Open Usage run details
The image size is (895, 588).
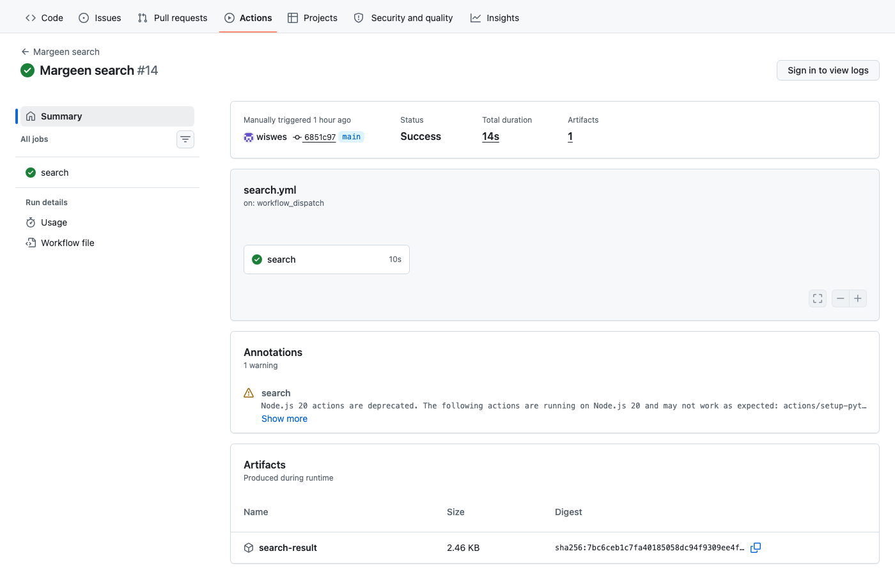tap(107, 222)
